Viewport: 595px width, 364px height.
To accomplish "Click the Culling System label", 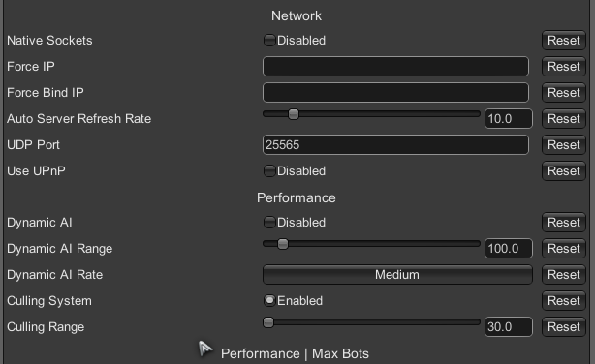I will (x=49, y=301).
